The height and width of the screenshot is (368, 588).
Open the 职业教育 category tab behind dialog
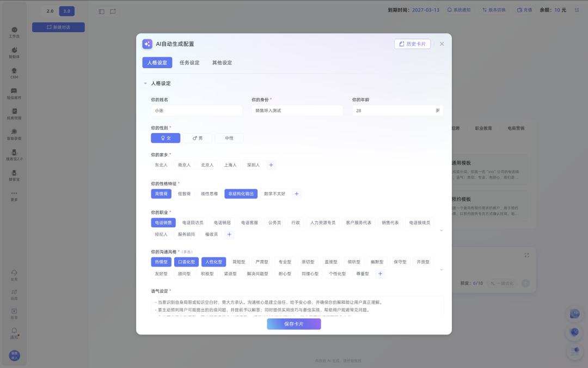483,129
